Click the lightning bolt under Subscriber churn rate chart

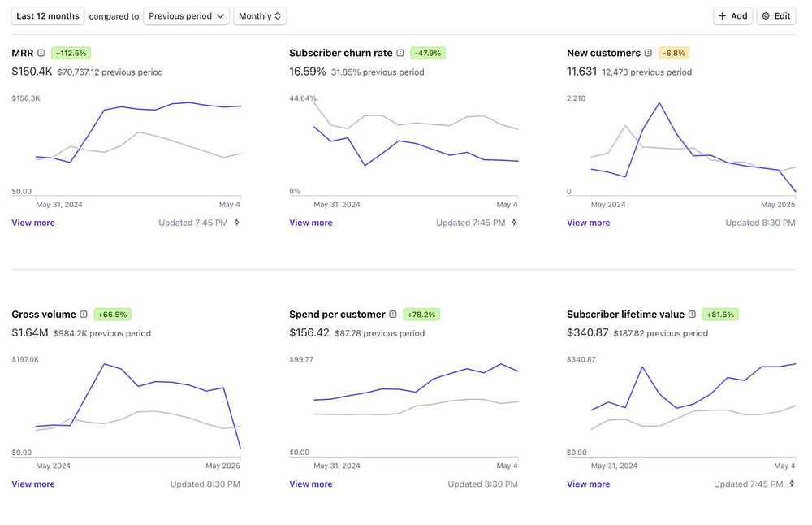[x=514, y=223]
